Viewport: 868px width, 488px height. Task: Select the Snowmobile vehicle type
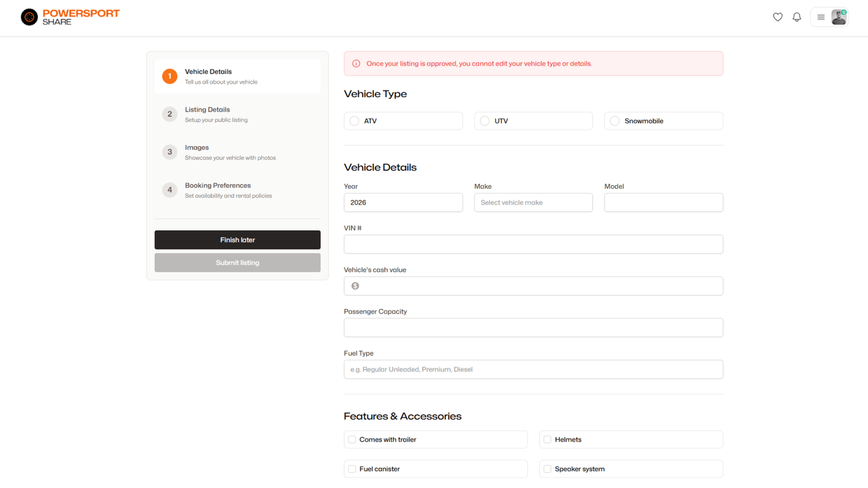point(614,120)
